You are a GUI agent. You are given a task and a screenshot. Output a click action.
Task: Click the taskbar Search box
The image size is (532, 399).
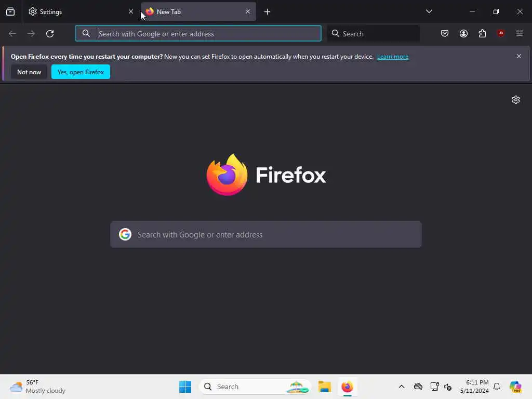point(255,387)
